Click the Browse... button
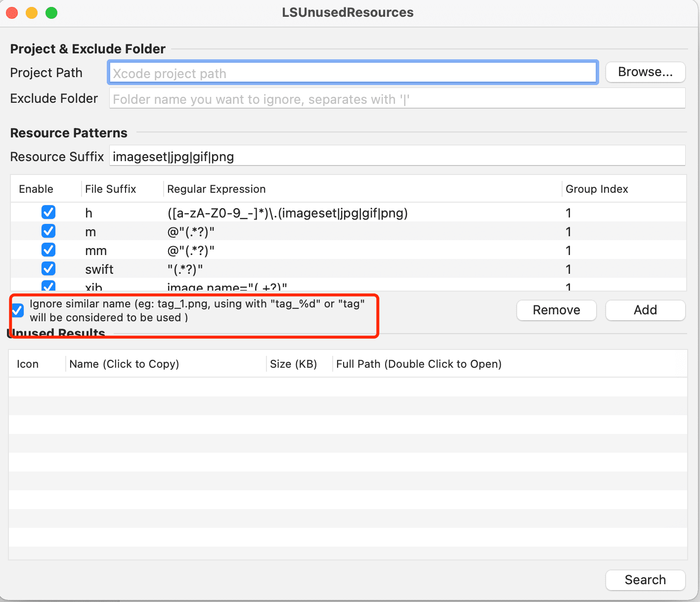700x602 pixels. coord(645,72)
